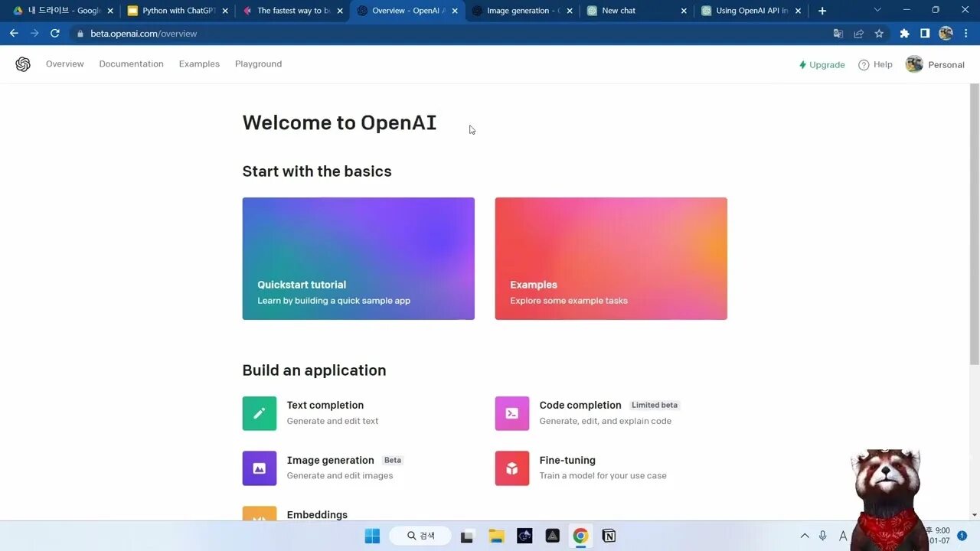
Task: Go back with browser back arrow
Action: 14,34
